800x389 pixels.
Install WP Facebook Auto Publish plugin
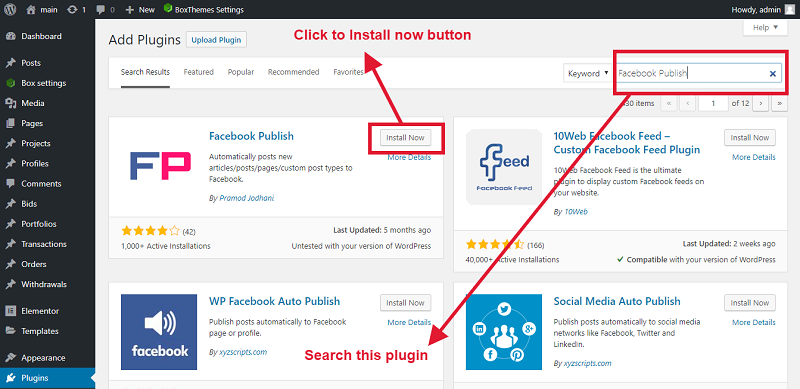click(x=406, y=303)
